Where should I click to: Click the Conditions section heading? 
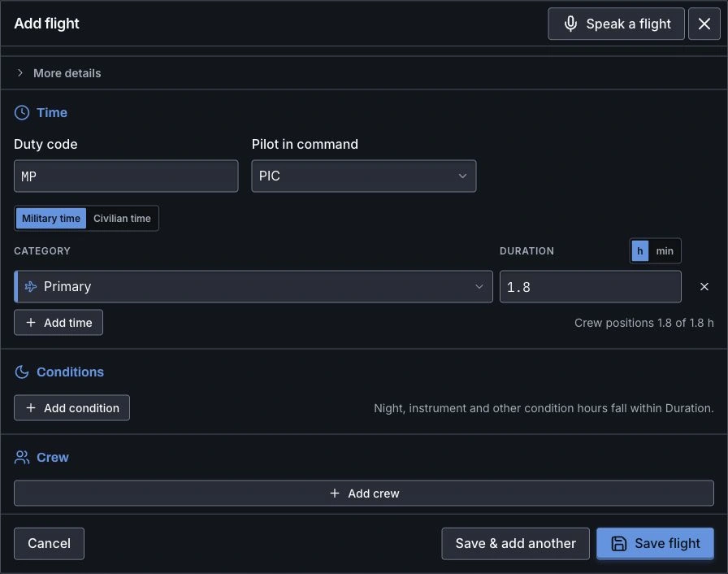coord(70,372)
